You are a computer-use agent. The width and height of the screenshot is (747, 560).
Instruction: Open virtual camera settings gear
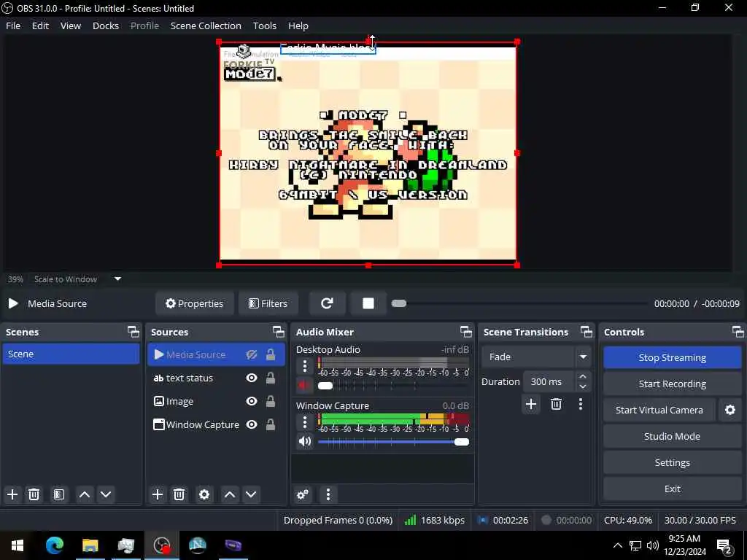coord(729,410)
